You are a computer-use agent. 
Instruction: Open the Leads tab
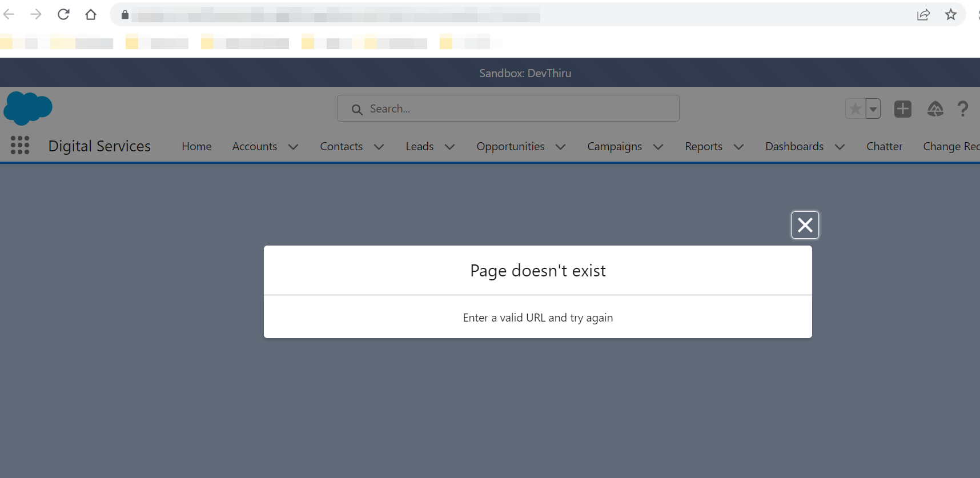[x=420, y=146]
